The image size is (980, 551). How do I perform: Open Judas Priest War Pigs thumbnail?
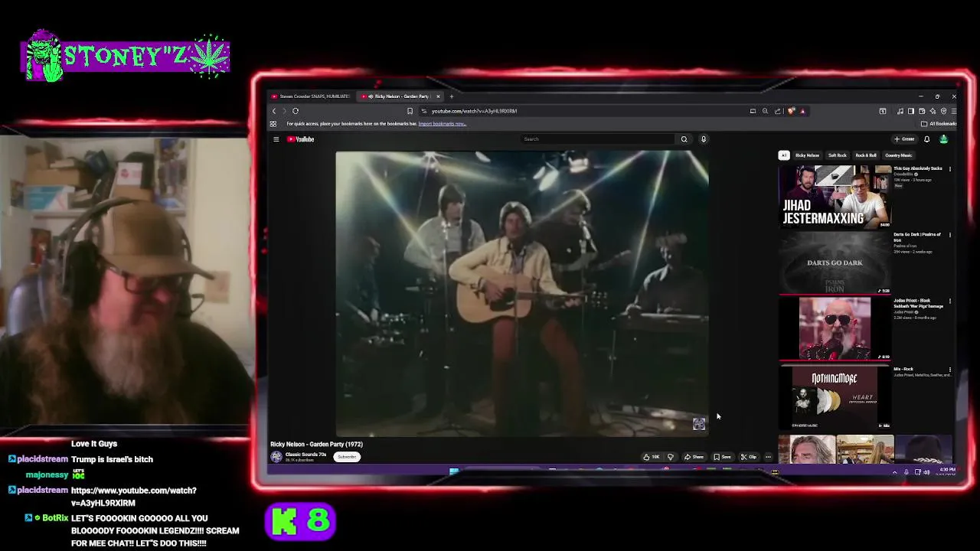point(835,329)
